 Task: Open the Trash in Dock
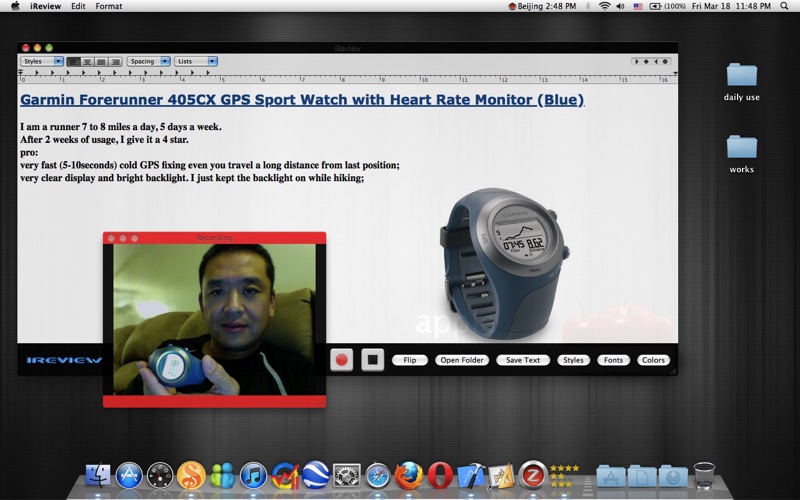(x=705, y=476)
